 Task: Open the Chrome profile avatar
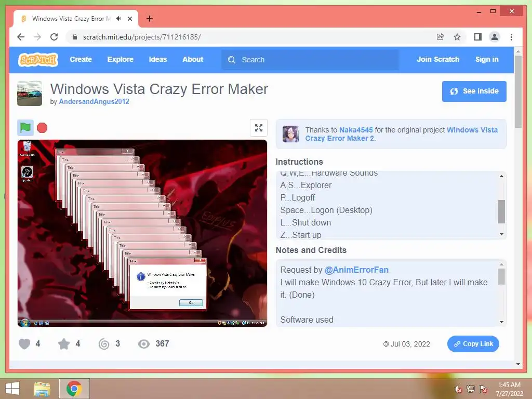pyautogui.click(x=495, y=37)
